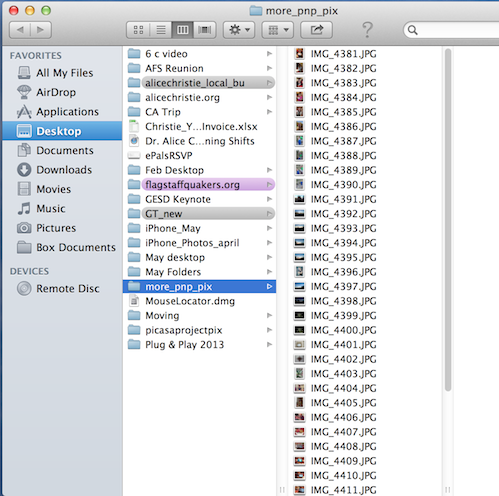Image resolution: width=499 pixels, height=496 pixels.
Task: Open Documents in the sidebar
Action: (x=62, y=150)
